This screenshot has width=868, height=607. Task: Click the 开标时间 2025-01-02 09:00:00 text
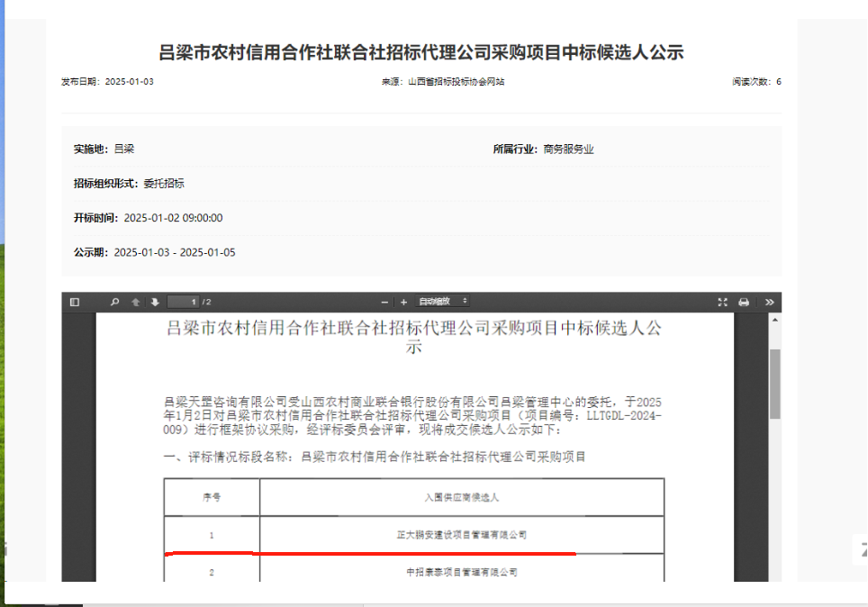coord(173,218)
